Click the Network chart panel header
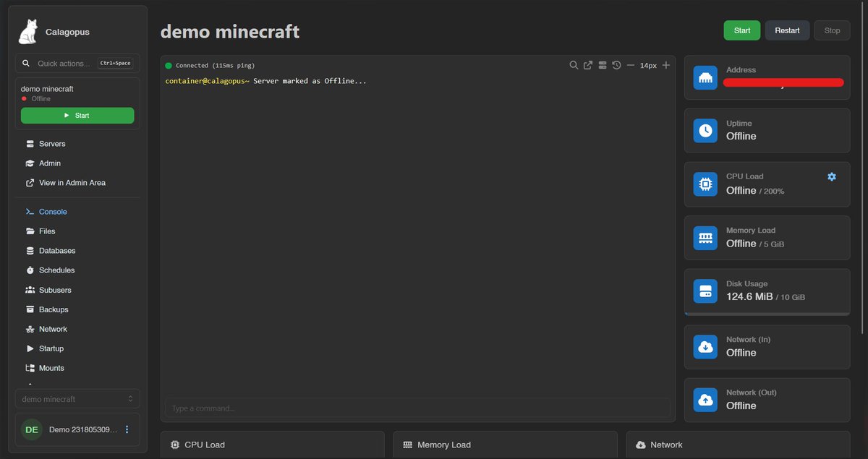 click(739, 445)
